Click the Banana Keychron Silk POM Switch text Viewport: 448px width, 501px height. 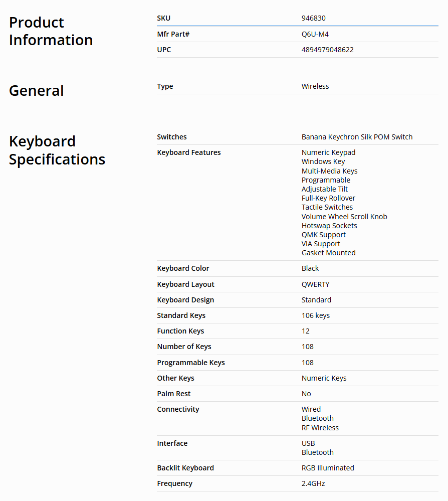coord(357,137)
